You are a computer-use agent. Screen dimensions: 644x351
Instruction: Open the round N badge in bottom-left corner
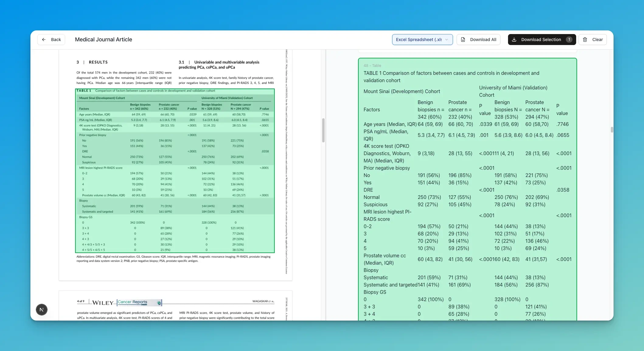coord(42,310)
